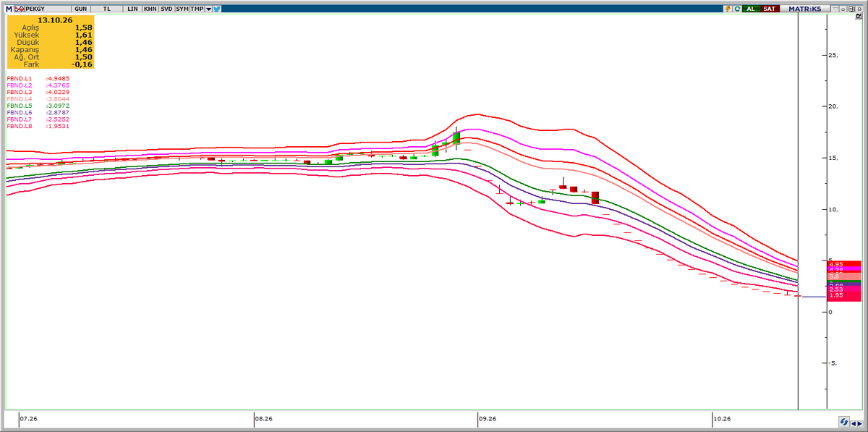Click the 09.26 date axis label

488,418
